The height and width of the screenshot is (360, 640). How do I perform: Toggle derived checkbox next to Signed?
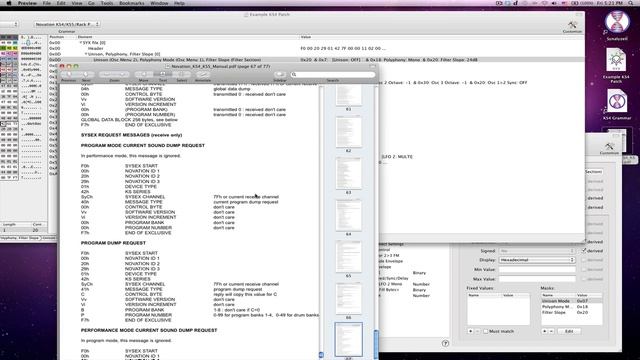point(584,251)
